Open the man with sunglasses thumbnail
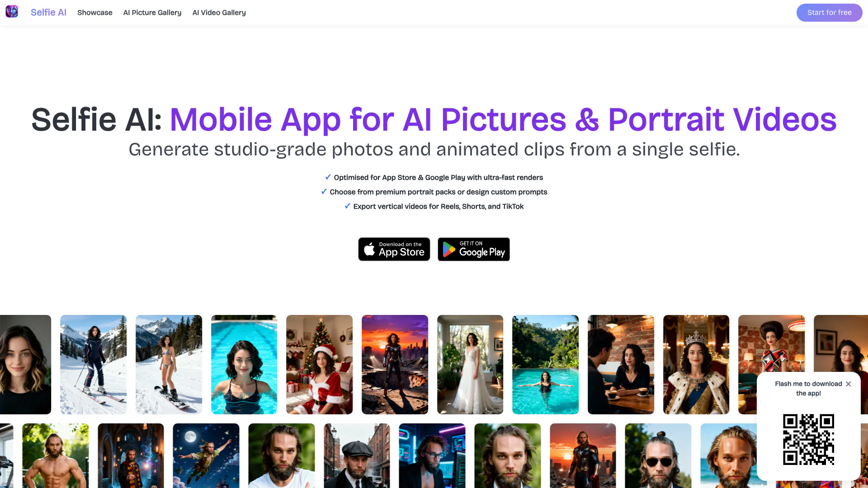Image resolution: width=868 pixels, height=488 pixels. pyautogui.click(x=658, y=455)
